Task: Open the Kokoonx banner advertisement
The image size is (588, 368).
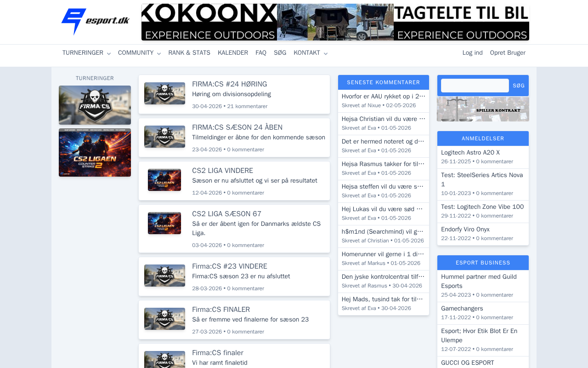Action: (x=335, y=22)
